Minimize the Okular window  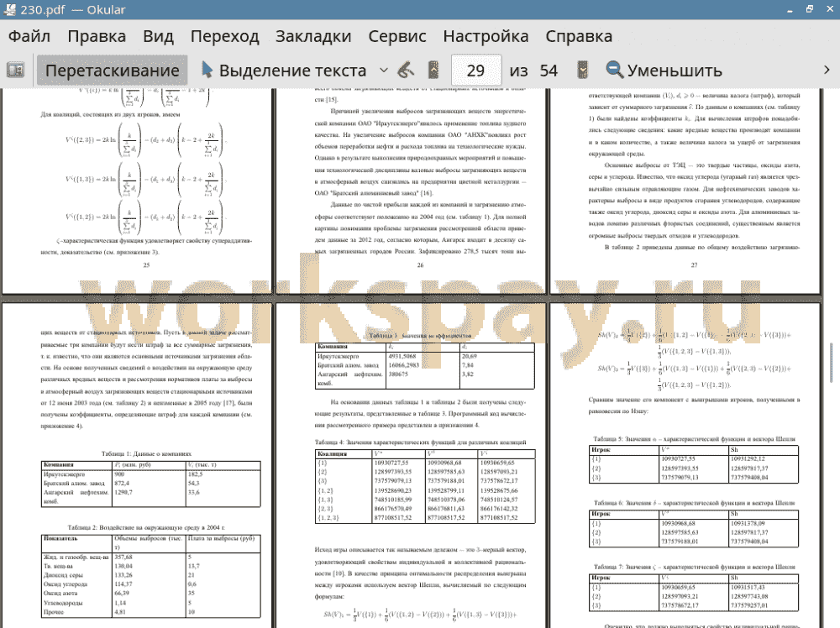click(x=790, y=10)
